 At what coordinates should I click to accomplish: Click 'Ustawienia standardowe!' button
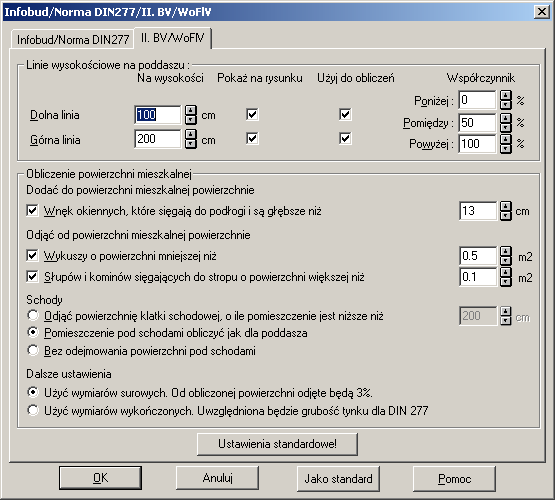point(277,444)
